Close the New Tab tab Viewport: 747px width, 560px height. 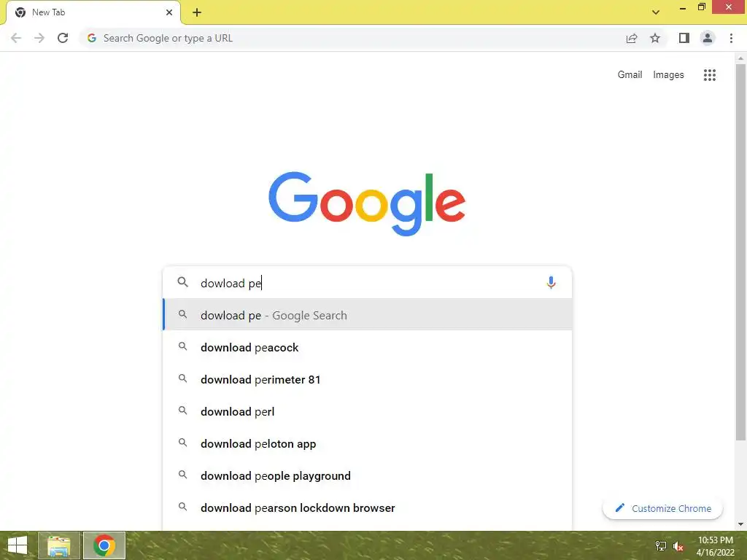[x=169, y=12]
